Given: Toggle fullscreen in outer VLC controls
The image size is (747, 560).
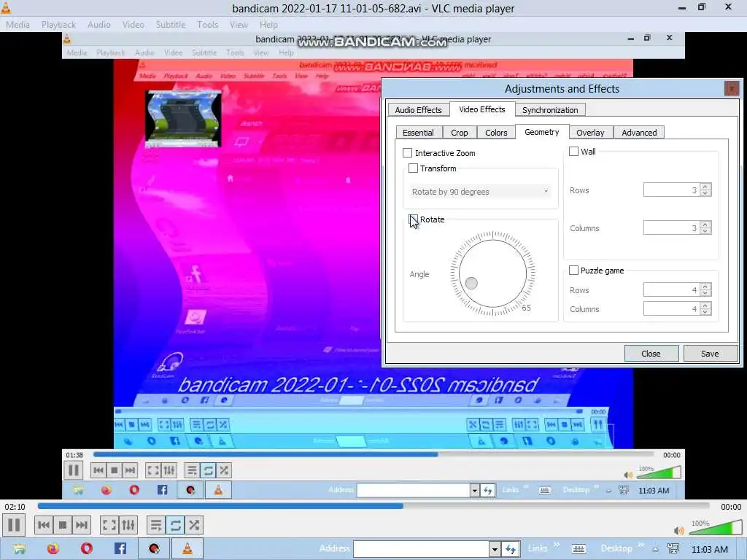Looking at the screenshot, I should (109, 525).
